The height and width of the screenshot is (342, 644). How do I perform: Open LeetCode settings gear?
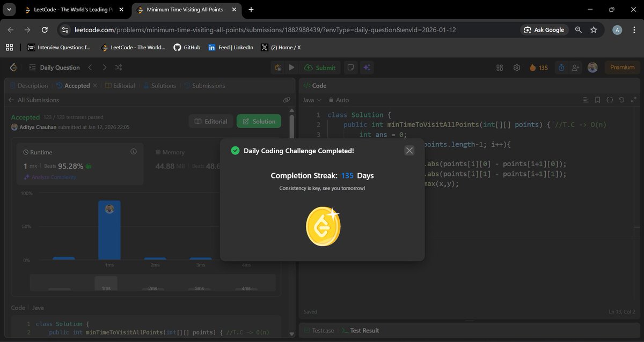click(517, 68)
